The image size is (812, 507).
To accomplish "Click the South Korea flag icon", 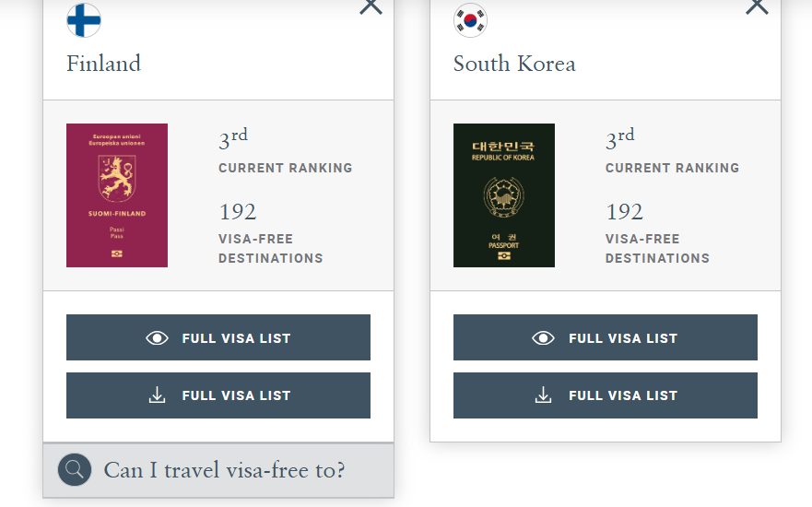I will [x=470, y=20].
